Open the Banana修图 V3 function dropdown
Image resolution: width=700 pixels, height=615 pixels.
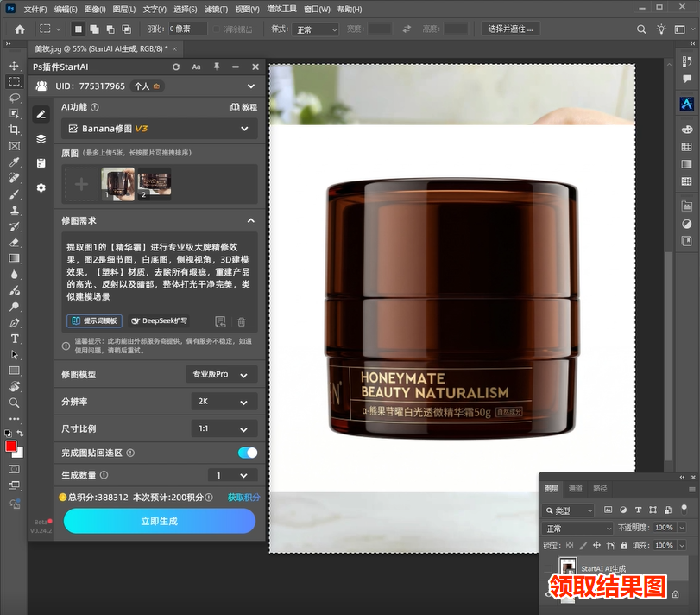click(160, 129)
